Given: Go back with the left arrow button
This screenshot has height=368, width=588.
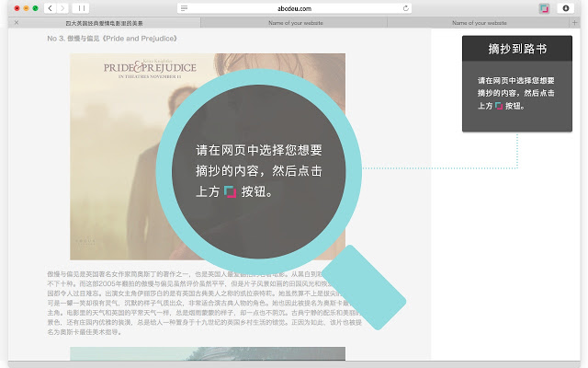Looking at the screenshot, I should click(x=50, y=8).
